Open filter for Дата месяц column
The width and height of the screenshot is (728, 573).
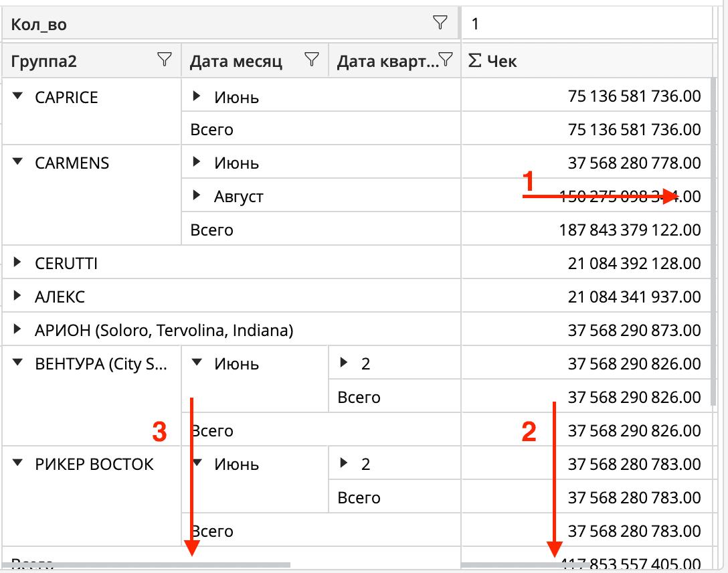click(311, 60)
